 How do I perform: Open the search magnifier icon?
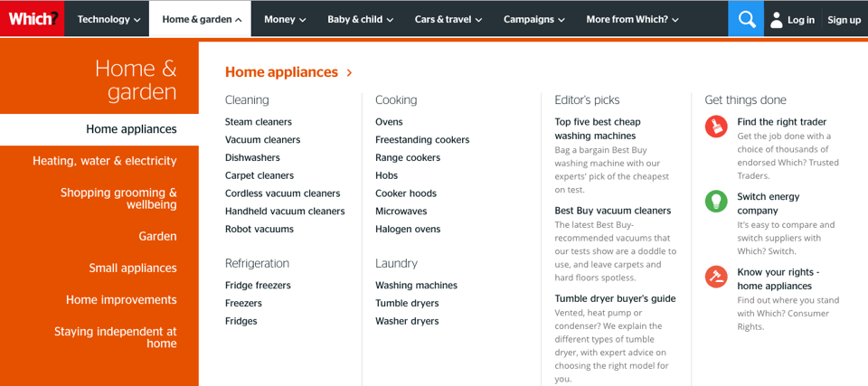click(746, 19)
